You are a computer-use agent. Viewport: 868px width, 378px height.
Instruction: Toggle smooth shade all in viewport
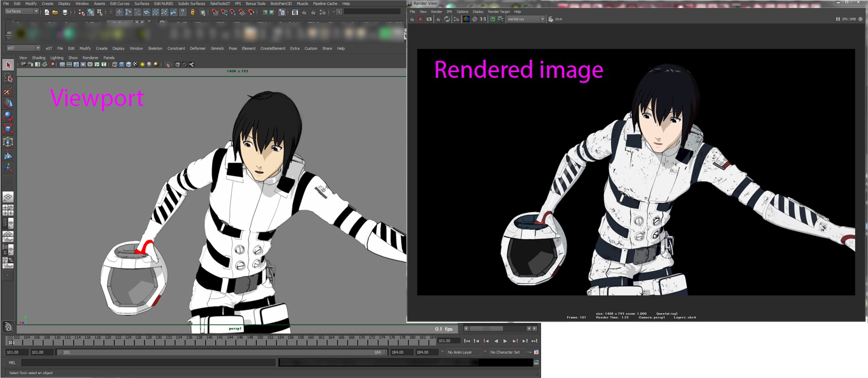pos(121,64)
